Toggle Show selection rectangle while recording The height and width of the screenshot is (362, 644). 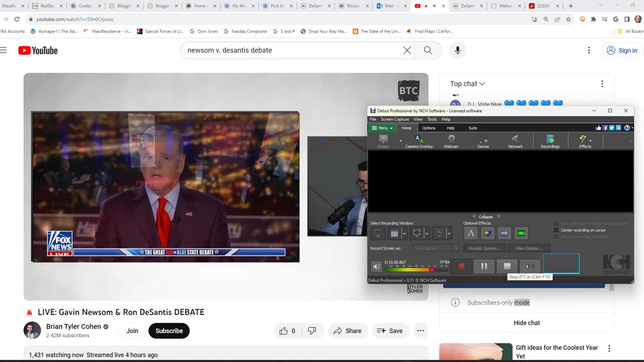coord(556,223)
